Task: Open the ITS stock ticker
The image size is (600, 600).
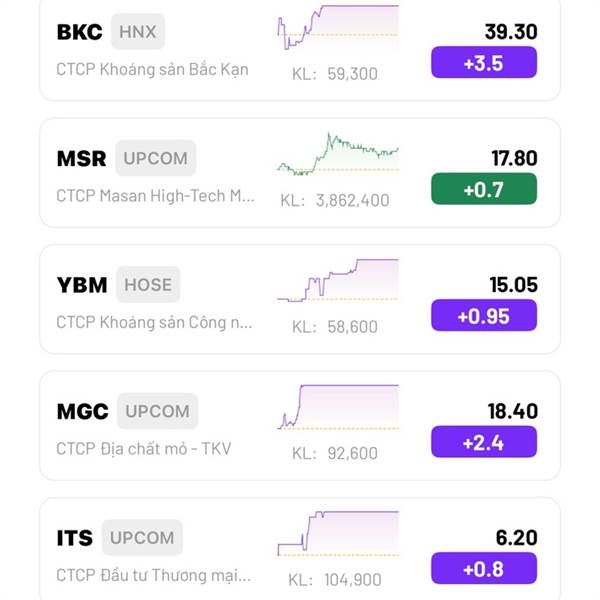Action: click(75, 538)
